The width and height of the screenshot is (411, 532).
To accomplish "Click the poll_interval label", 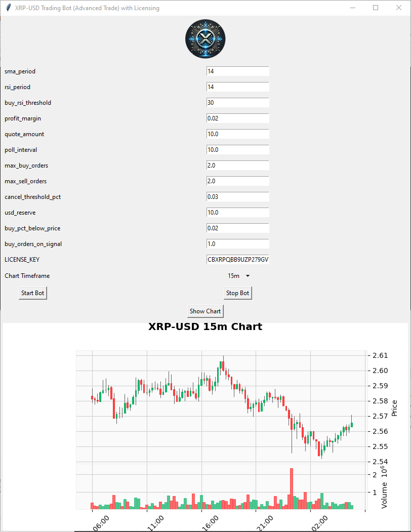I will pos(21,150).
